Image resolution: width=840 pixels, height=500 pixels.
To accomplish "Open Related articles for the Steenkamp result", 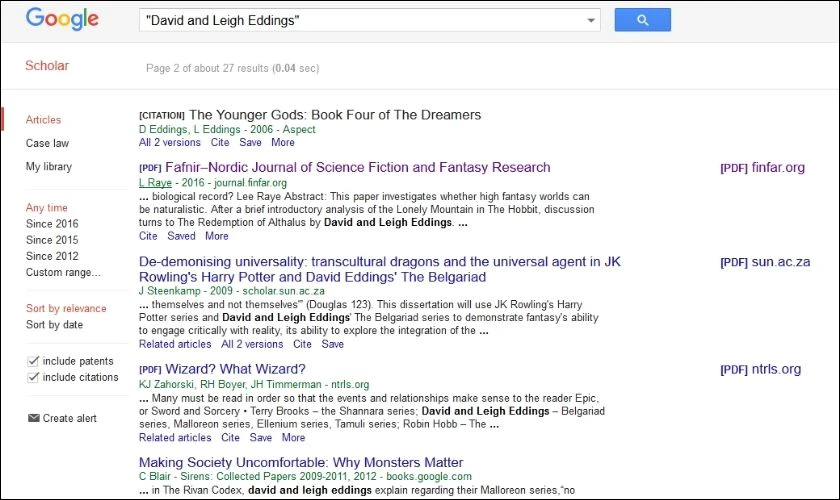I will click(175, 344).
